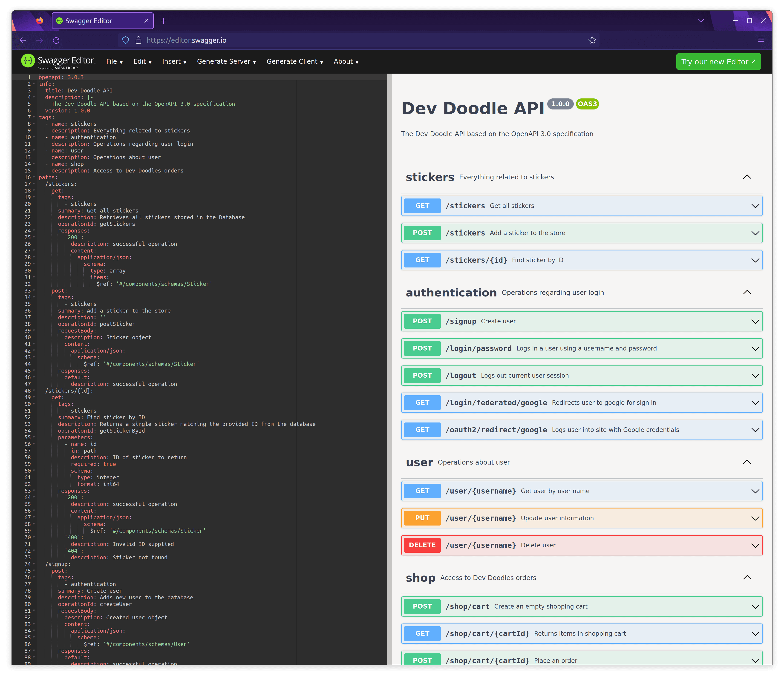Viewport: 784px width, 678px height.
Task: Click the Firefox icon in the top-left corner
Action: (x=39, y=21)
